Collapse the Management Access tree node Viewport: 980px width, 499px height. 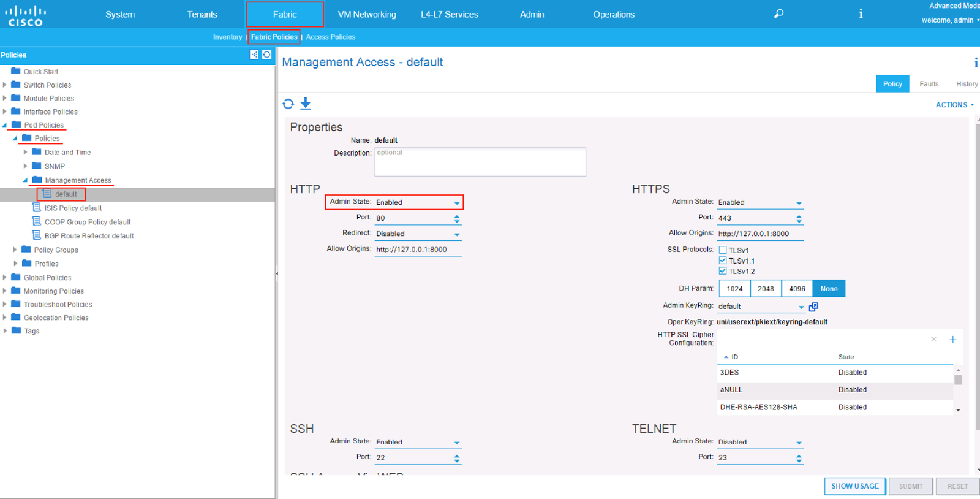click(x=26, y=180)
